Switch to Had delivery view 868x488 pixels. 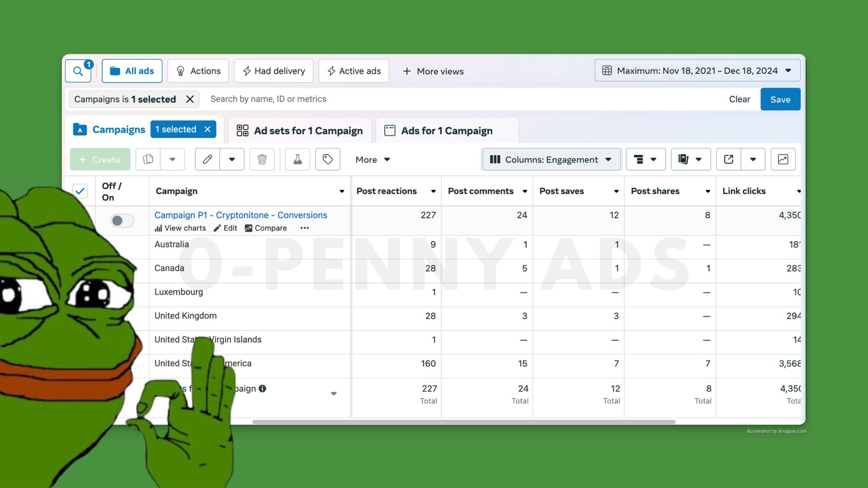pyautogui.click(x=274, y=71)
